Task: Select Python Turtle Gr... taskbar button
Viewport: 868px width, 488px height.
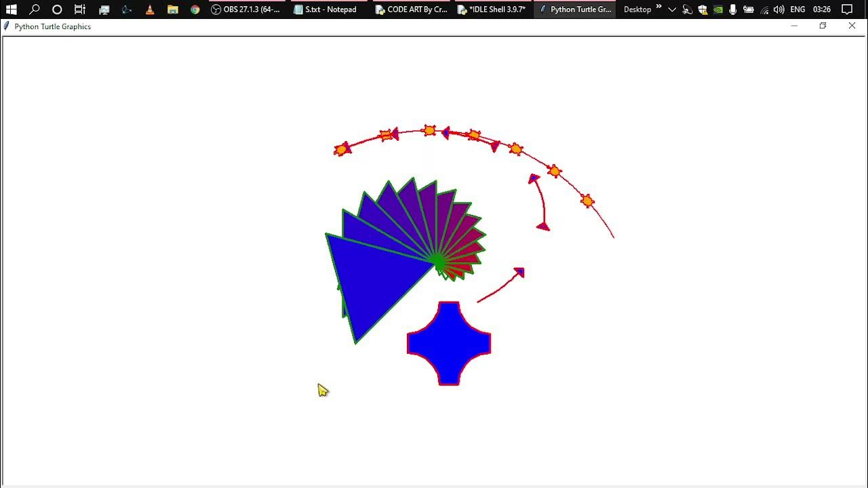Action: click(574, 9)
